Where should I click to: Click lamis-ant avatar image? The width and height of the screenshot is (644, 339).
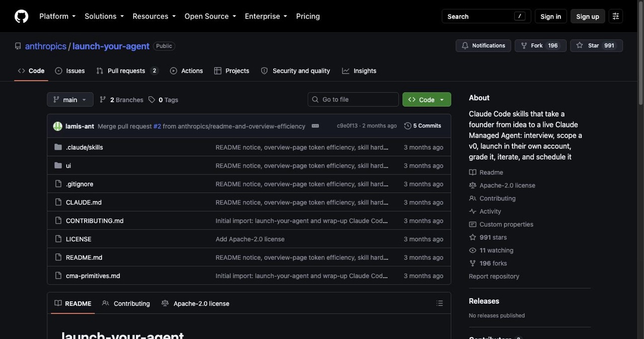(58, 126)
